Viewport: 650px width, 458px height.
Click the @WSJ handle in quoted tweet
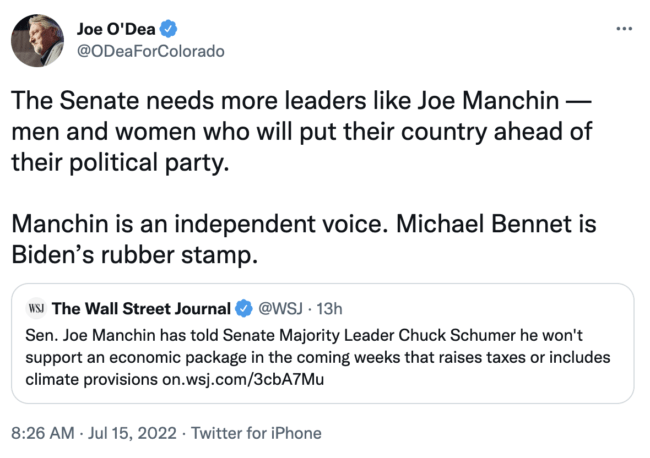(x=280, y=309)
